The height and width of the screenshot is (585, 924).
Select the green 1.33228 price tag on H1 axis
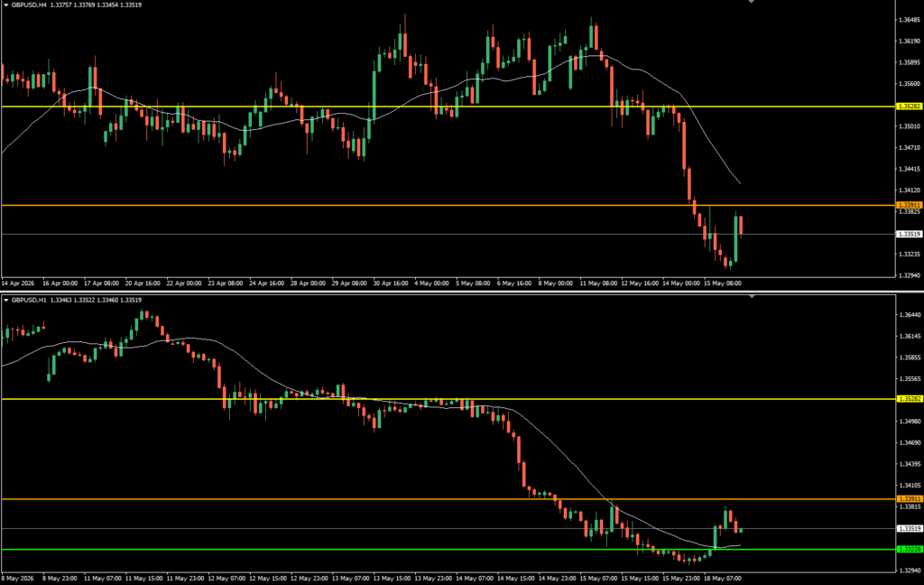tap(909, 550)
